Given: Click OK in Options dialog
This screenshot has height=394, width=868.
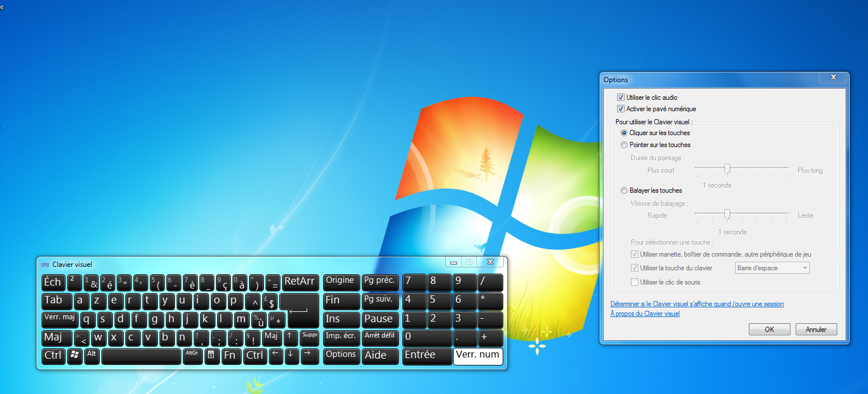Looking at the screenshot, I should click(769, 330).
